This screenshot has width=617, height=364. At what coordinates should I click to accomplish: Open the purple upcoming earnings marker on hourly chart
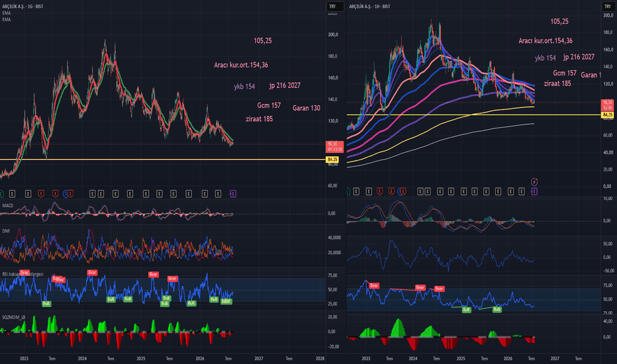pyautogui.click(x=534, y=191)
